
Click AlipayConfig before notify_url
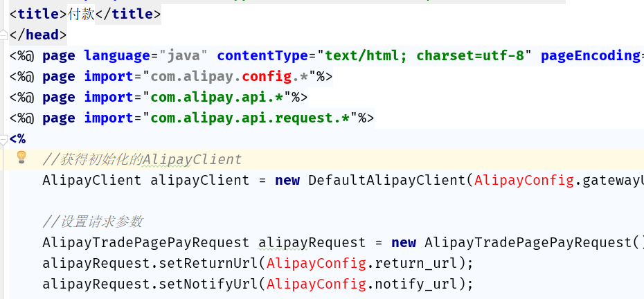316,284
